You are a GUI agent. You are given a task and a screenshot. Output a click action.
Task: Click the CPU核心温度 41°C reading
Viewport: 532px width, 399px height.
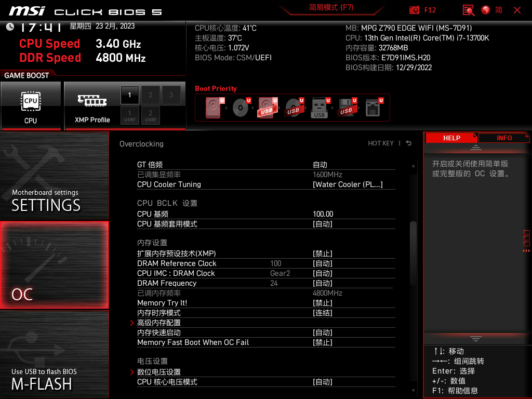pyautogui.click(x=225, y=28)
